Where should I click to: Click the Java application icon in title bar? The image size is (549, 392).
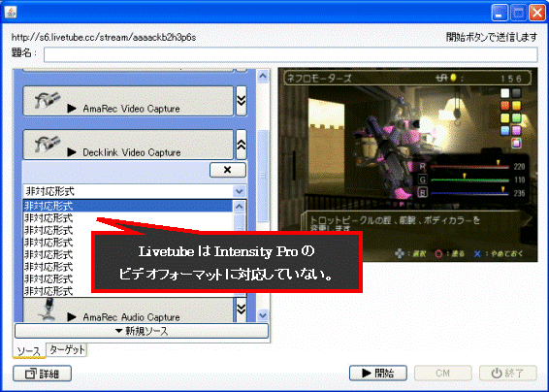(11, 13)
